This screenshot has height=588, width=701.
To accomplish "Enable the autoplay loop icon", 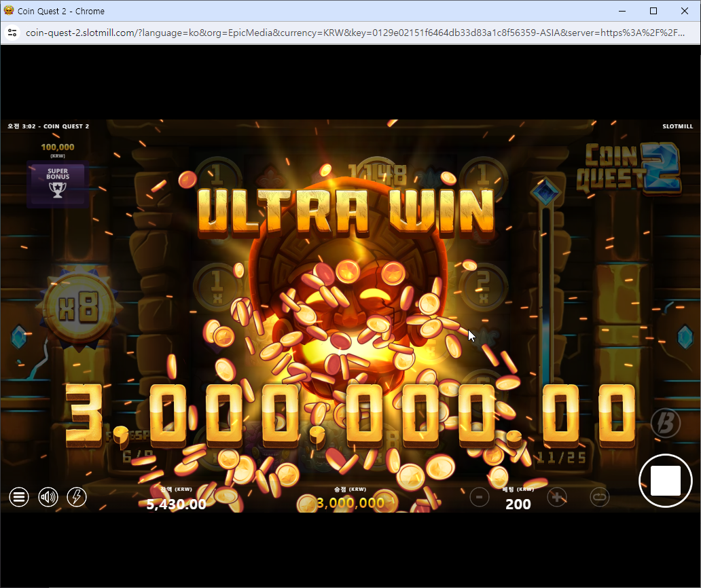I will (x=600, y=497).
